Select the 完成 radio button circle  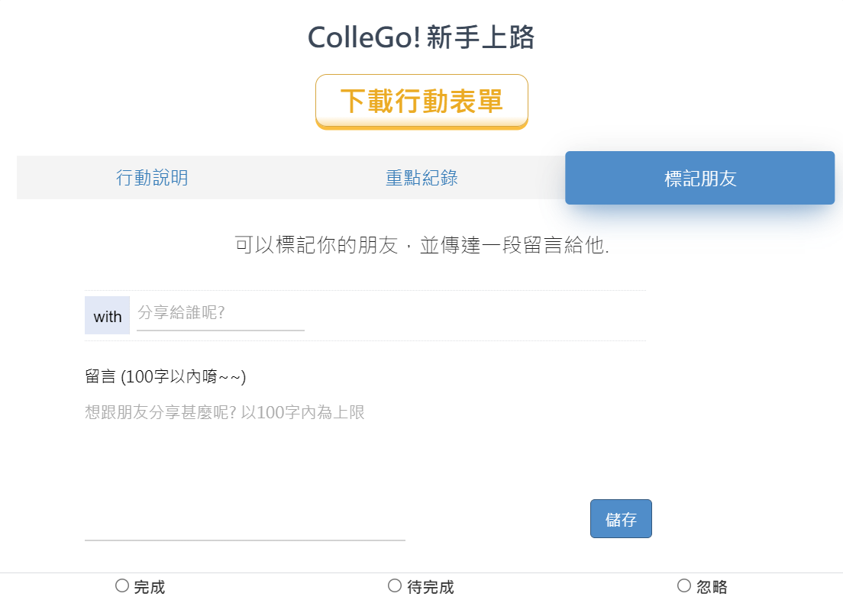tap(122, 586)
